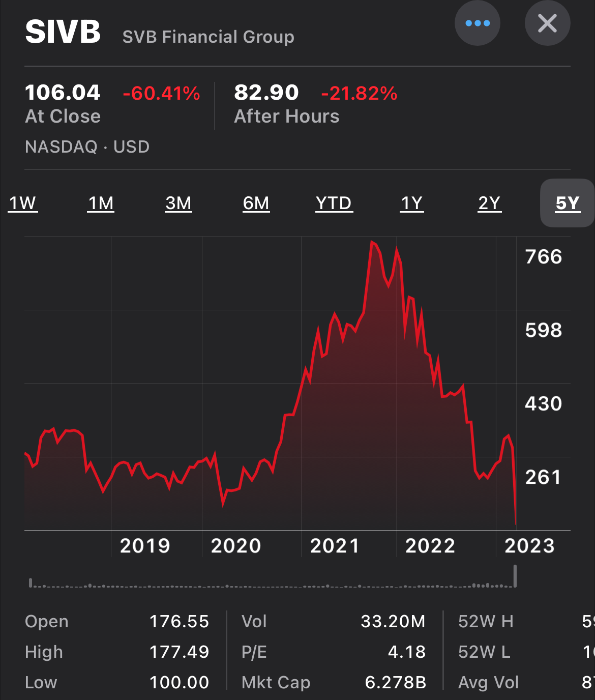595x700 pixels.
Task: Select the YTD performance view
Action: (x=335, y=202)
